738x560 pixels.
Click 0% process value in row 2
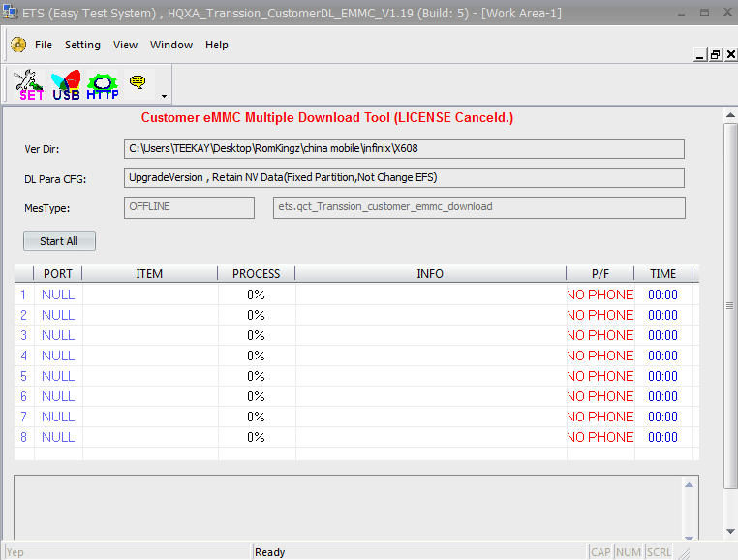click(256, 315)
